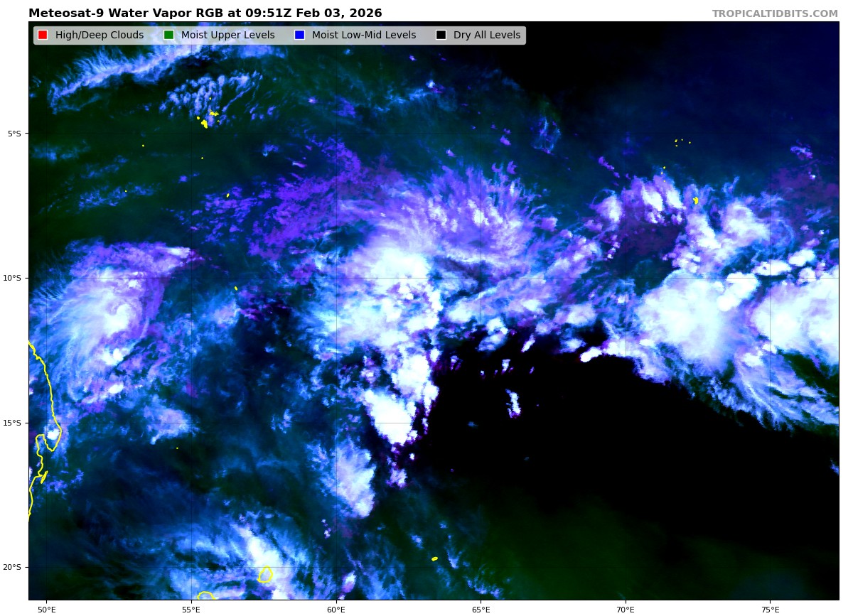
Task: Click the Meteosat-9 Water Vapor RGB title
Action: 205,13
